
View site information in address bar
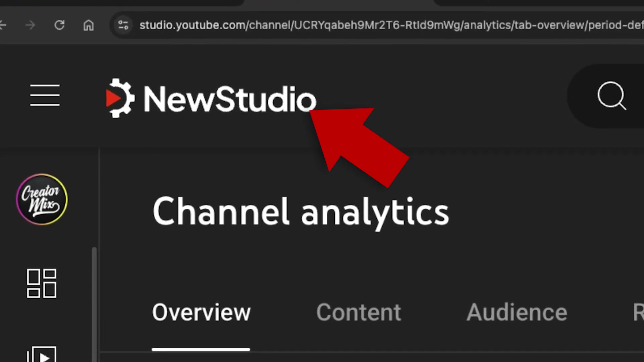pyautogui.click(x=123, y=25)
